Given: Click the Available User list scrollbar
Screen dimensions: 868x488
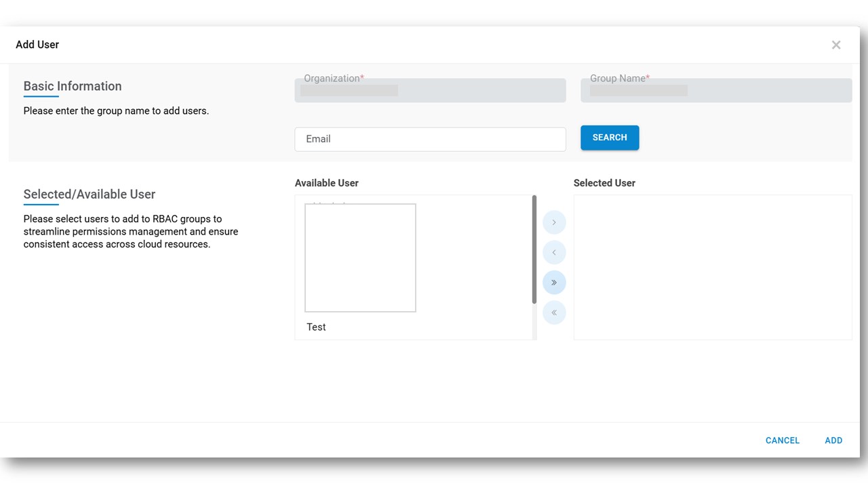Looking at the screenshot, I should tap(534, 249).
